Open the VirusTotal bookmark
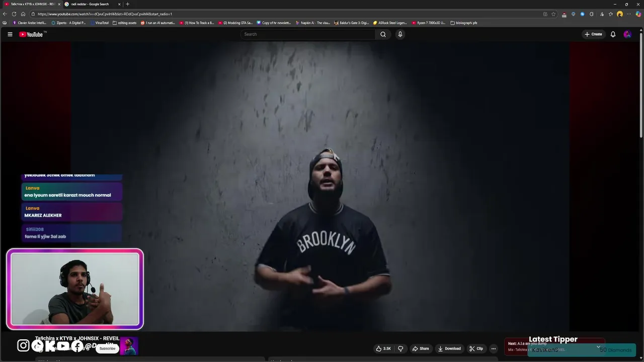The width and height of the screenshot is (644, 362). [x=100, y=23]
